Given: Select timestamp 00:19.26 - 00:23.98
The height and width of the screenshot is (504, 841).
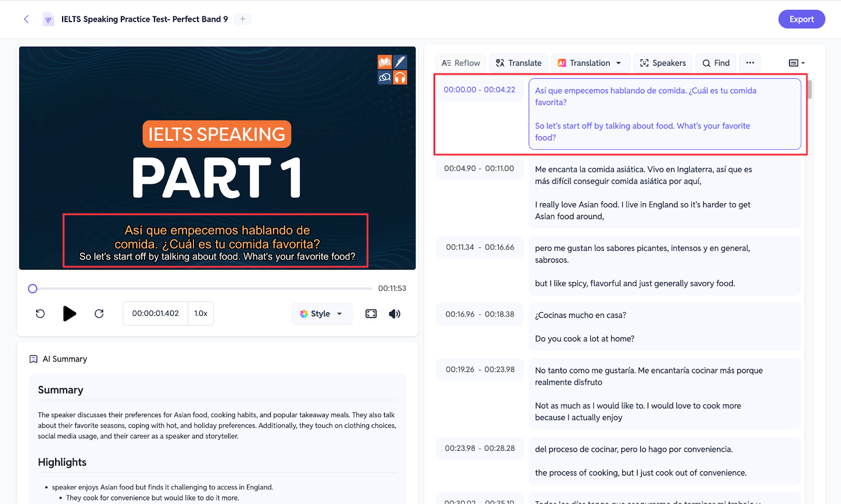Looking at the screenshot, I should [x=480, y=369].
